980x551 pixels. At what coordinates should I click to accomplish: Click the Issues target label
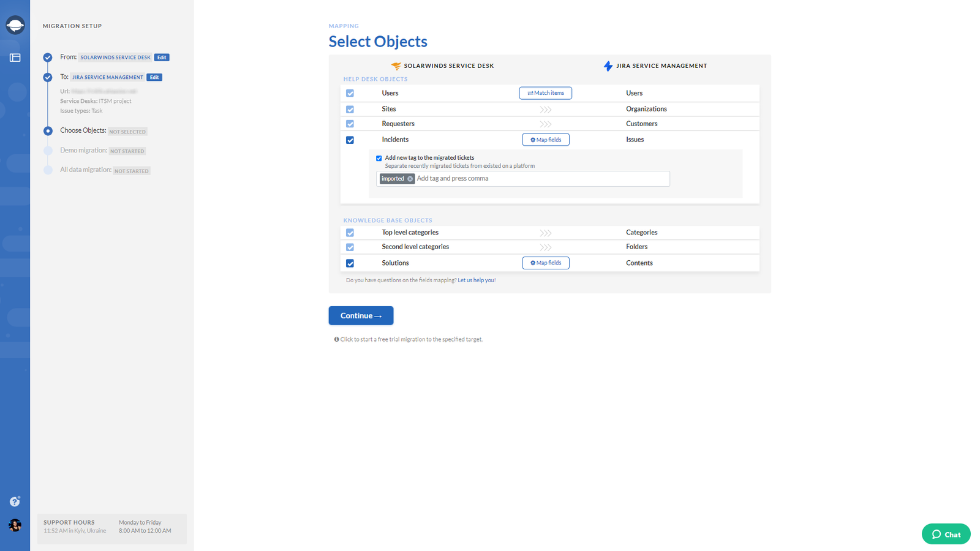pyautogui.click(x=635, y=140)
